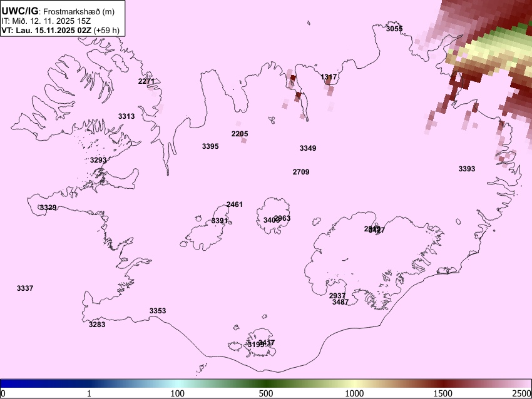Screen dimensions: 532x399
Task: Click the dark red band of the color scale
Action: pos(443,384)
